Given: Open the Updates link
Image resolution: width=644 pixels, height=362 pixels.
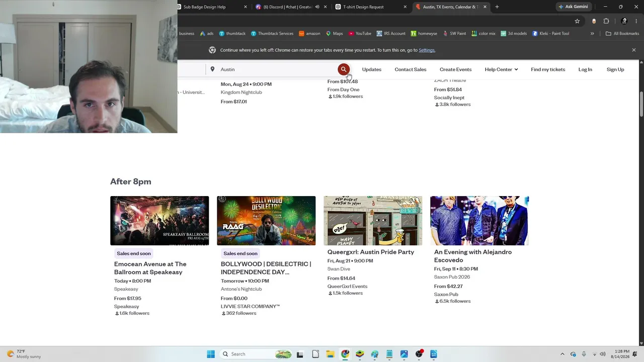Looking at the screenshot, I should (372, 69).
